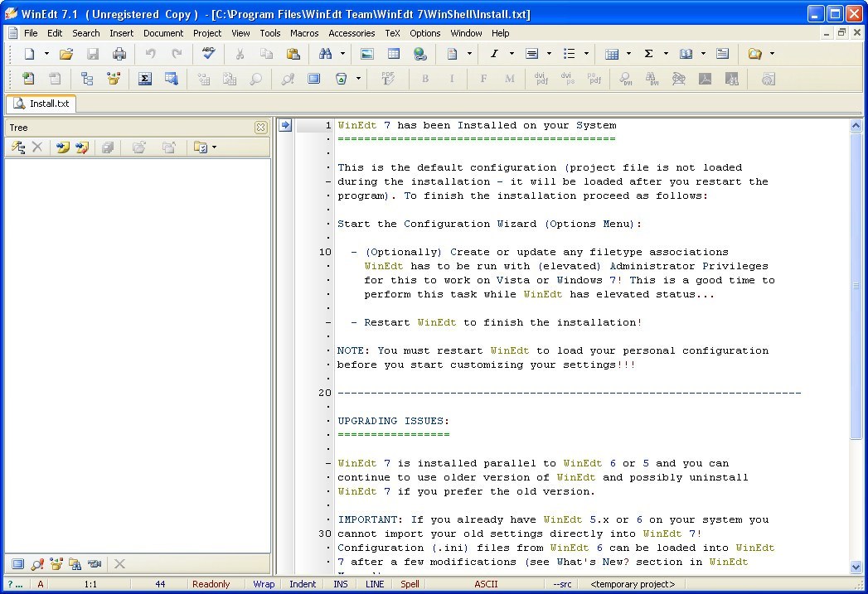
Task: Click the Print icon in toolbar
Action: [119, 54]
